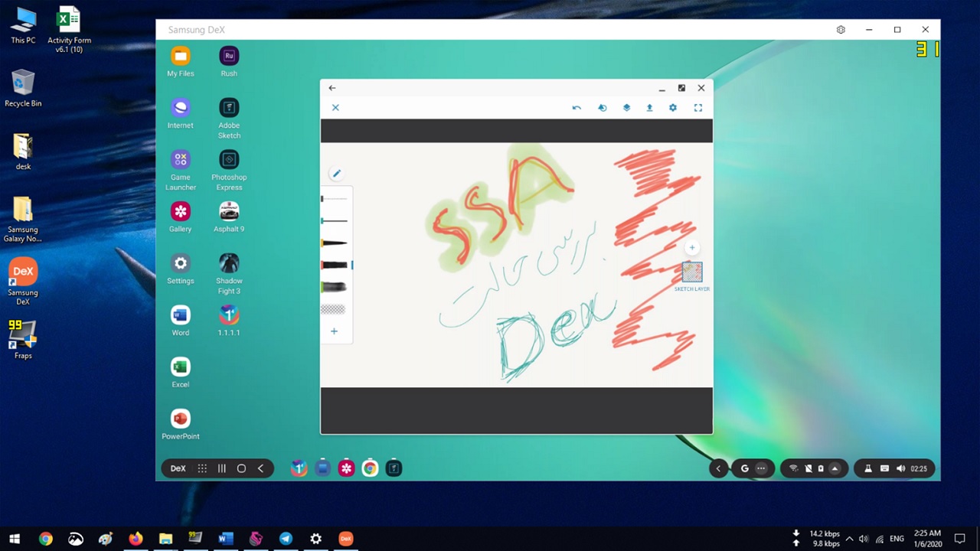The height and width of the screenshot is (551, 980).
Task: Open Telegram from the Windows taskbar
Action: click(286, 539)
